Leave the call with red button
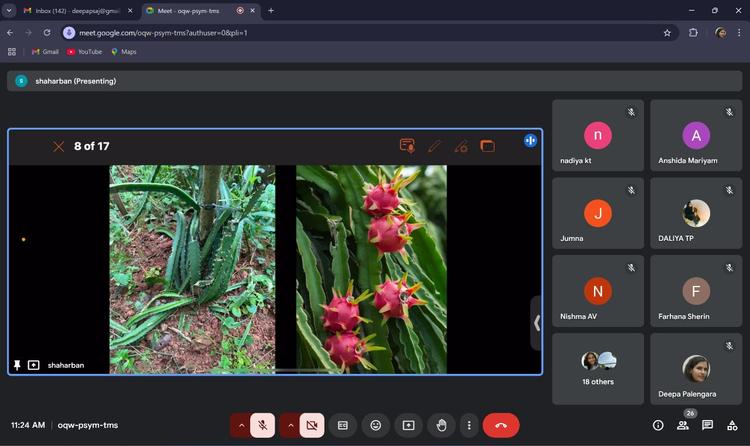The width and height of the screenshot is (750, 446). coord(501,425)
